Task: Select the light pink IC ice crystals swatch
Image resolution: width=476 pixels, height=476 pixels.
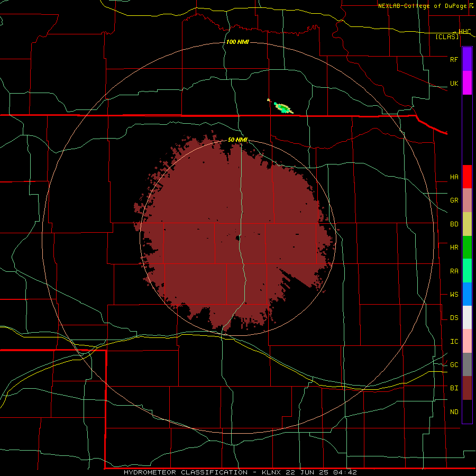Action: pos(467,341)
